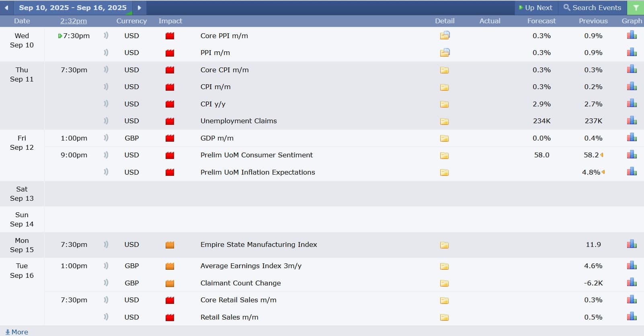Click 9:00pm time on Fri Sep 12

point(74,155)
